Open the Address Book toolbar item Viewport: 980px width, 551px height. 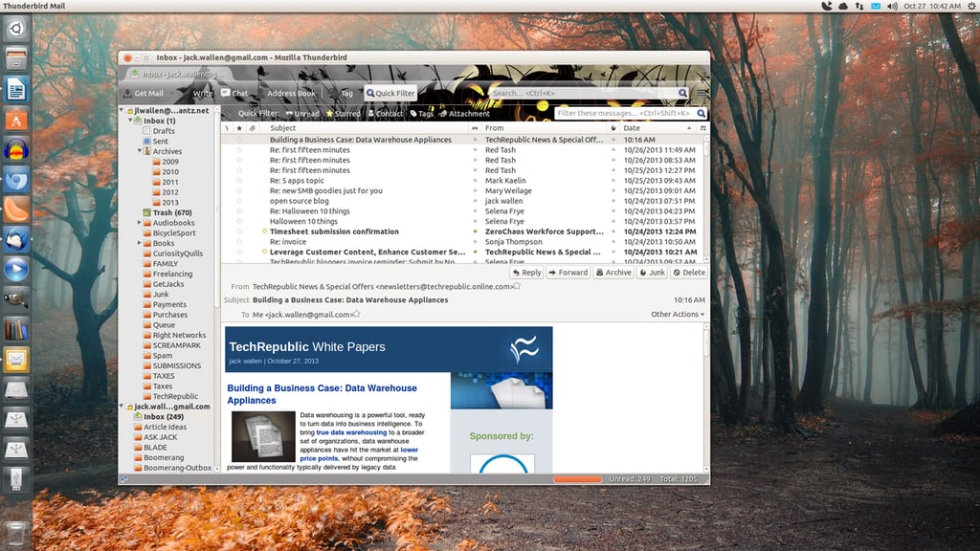click(291, 93)
